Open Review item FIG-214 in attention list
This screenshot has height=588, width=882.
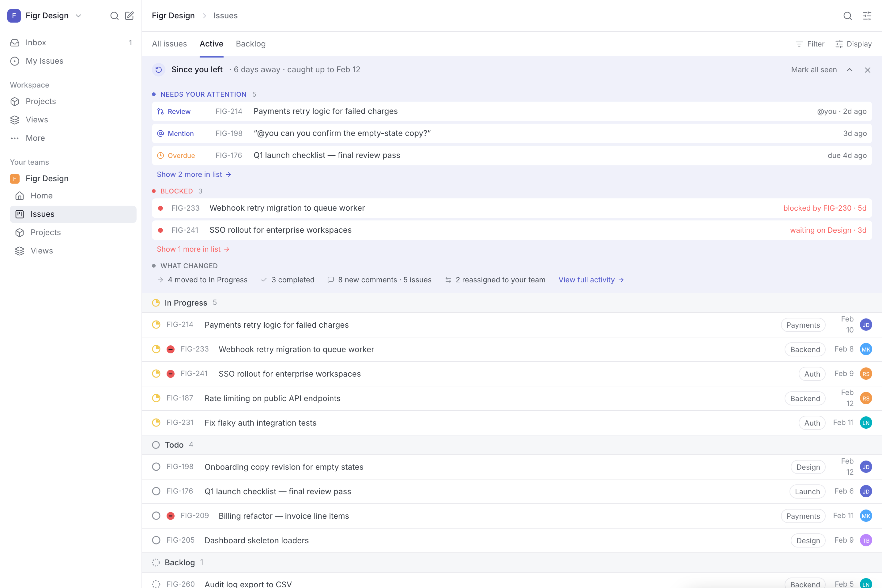[x=512, y=111]
